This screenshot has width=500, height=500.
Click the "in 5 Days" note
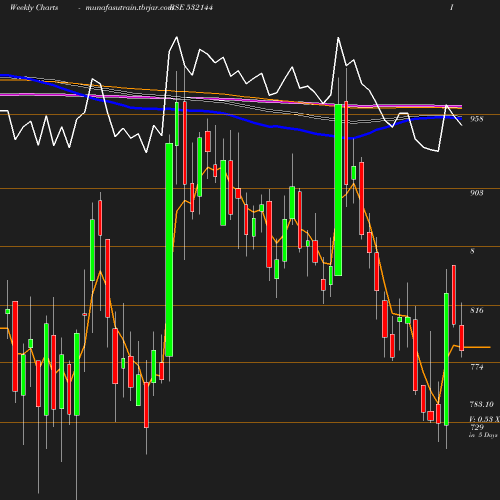pyautogui.click(x=483, y=435)
